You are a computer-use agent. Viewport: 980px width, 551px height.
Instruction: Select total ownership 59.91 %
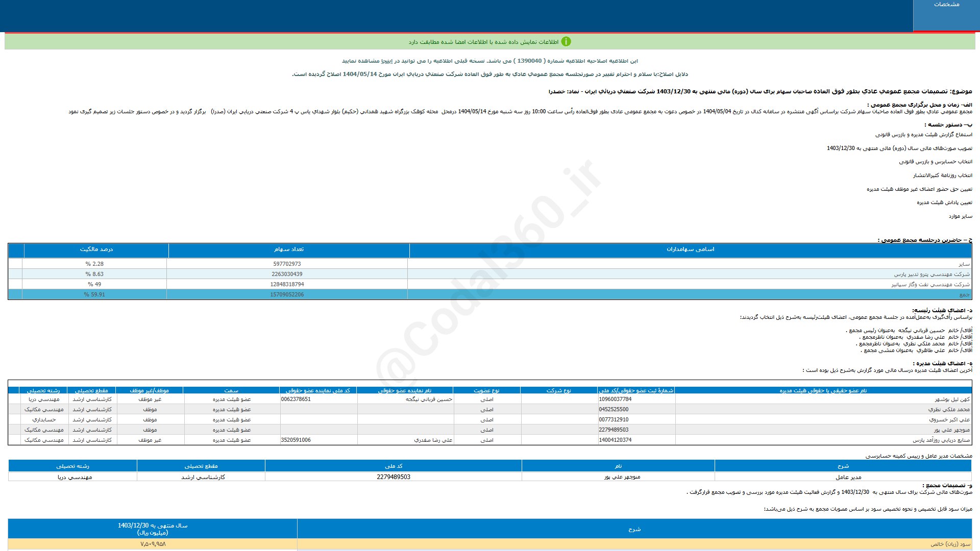pos(94,295)
